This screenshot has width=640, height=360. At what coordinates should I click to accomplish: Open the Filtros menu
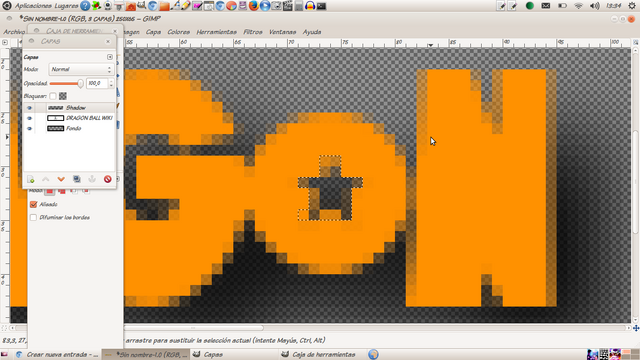(253, 32)
